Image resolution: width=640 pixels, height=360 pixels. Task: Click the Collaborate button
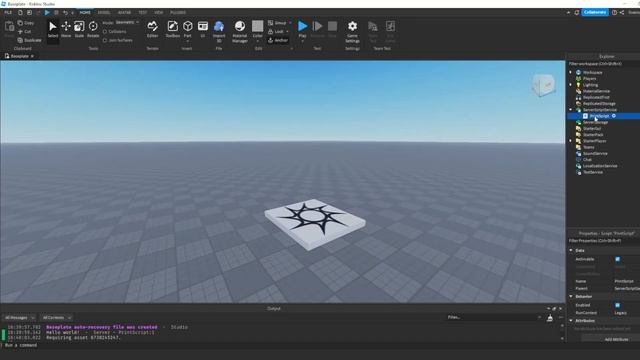[x=595, y=12]
